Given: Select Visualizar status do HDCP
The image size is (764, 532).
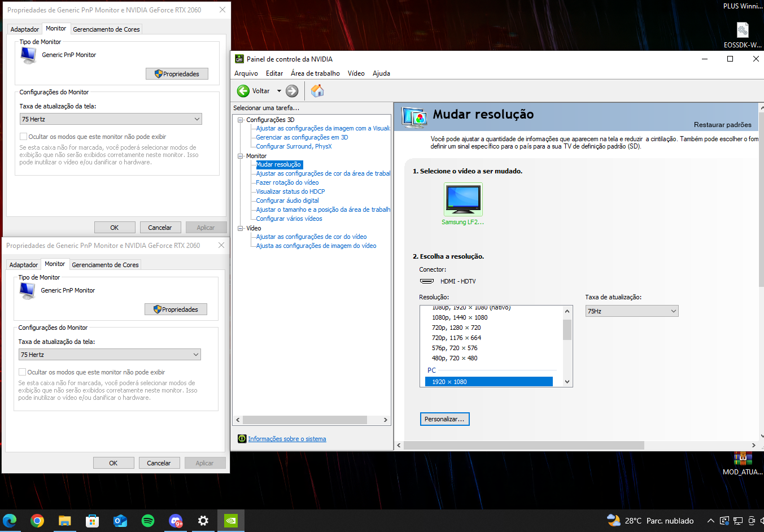Looking at the screenshot, I should pyautogui.click(x=290, y=191).
